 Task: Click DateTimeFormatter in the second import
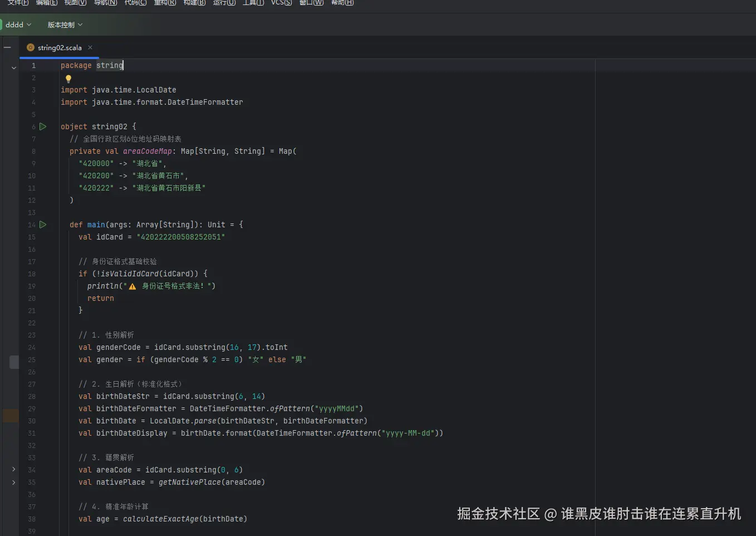pyautogui.click(x=205, y=102)
